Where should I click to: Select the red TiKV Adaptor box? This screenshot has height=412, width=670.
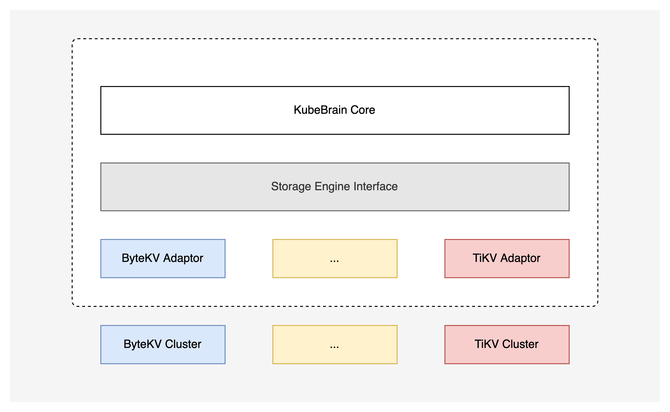pyautogui.click(x=506, y=258)
